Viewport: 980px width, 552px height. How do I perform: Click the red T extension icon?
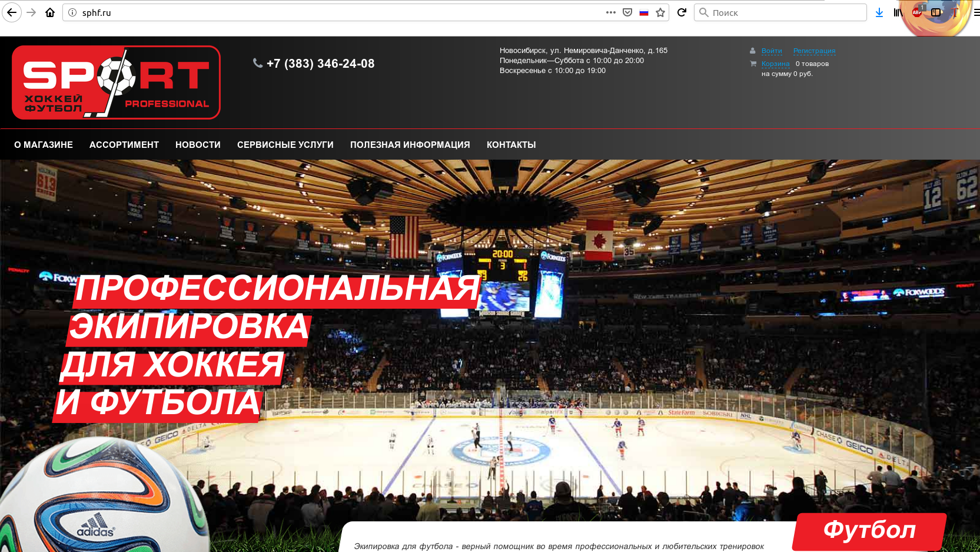(x=955, y=12)
